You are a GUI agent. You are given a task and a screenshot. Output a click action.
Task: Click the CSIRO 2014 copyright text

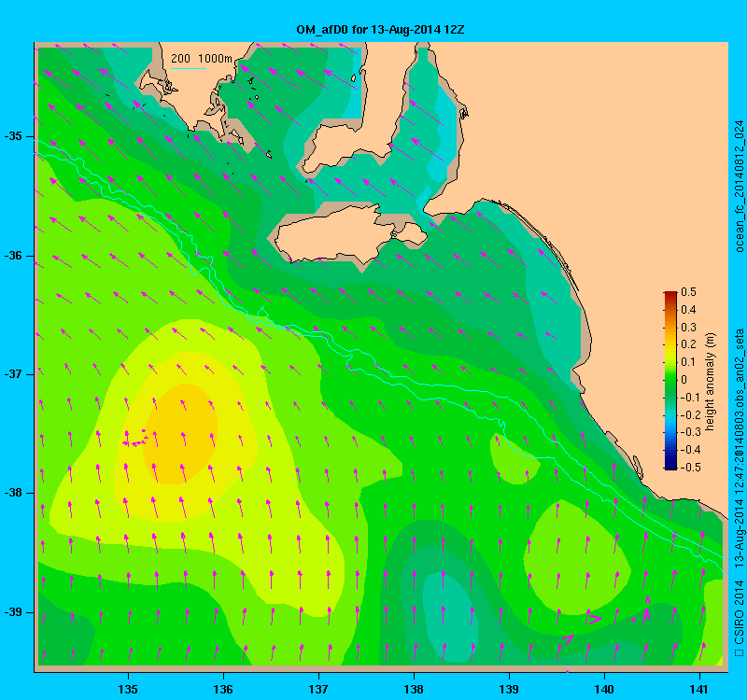point(739,612)
